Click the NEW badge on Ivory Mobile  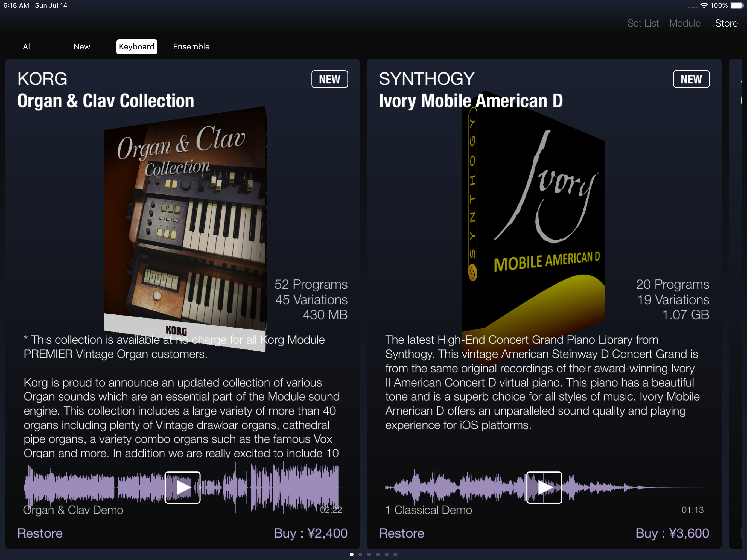(691, 79)
